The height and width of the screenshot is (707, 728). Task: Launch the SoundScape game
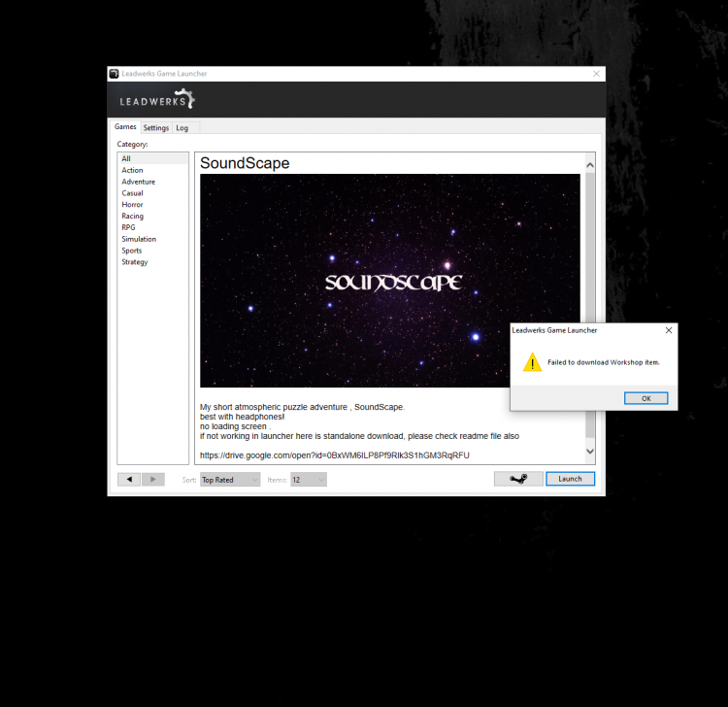pyautogui.click(x=570, y=479)
